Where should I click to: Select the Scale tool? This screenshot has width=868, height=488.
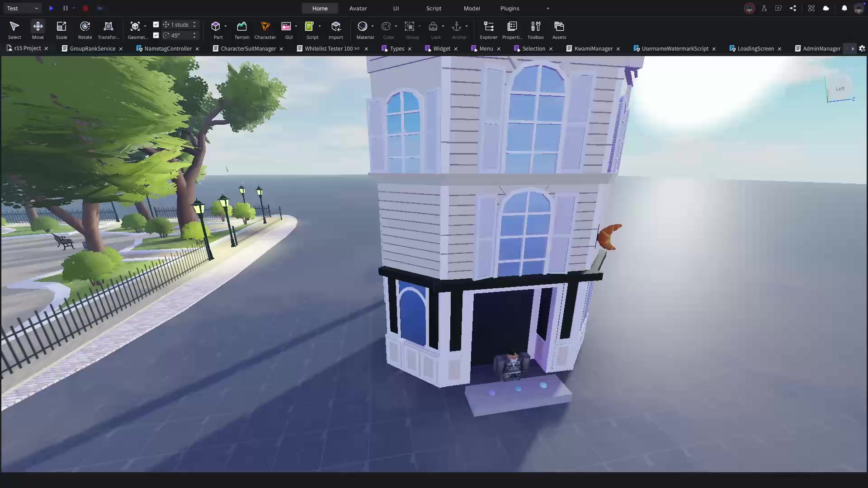pyautogui.click(x=61, y=30)
